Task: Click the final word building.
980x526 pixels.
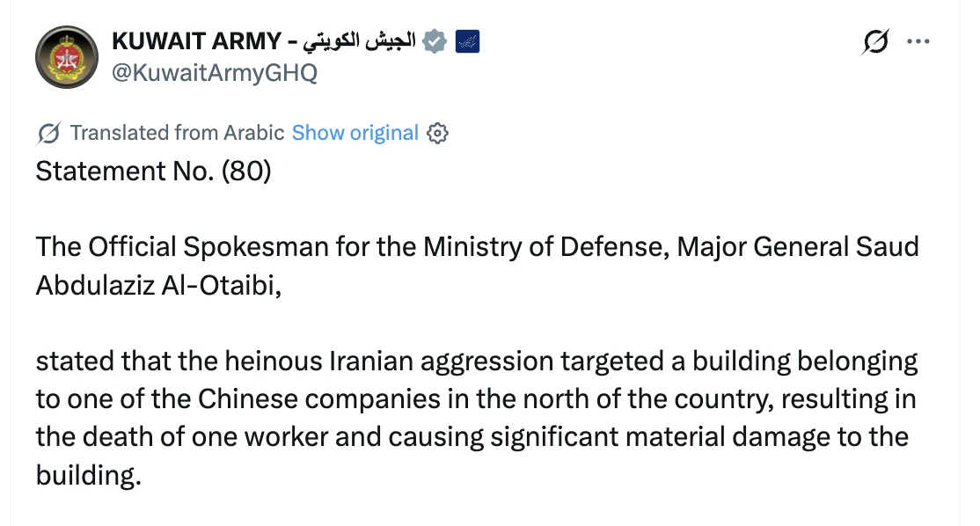Action: click(x=89, y=475)
